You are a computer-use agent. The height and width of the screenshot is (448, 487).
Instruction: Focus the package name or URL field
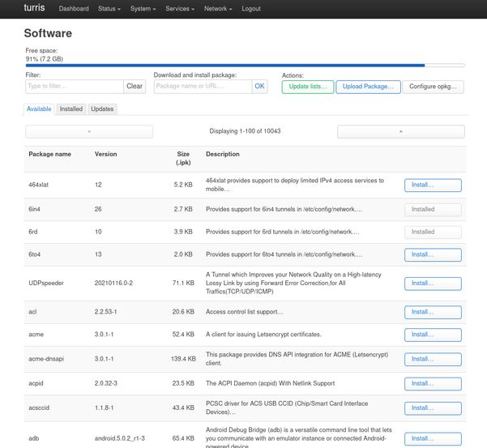pyautogui.click(x=203, y=86)
